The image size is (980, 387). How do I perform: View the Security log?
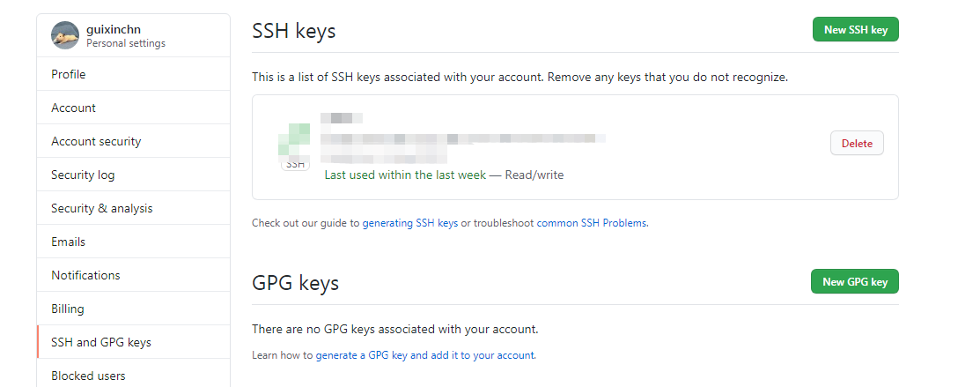pyautogui.click(x=83, y=175)
